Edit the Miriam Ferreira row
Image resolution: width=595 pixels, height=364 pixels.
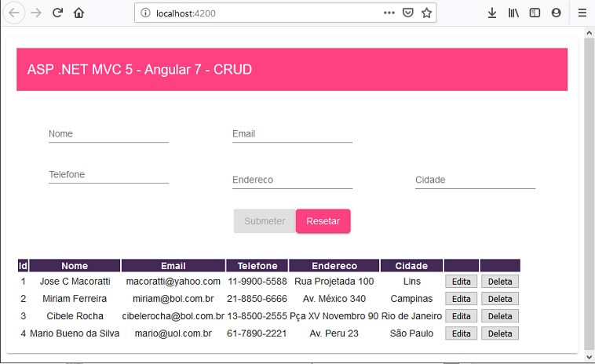[461, 299]
